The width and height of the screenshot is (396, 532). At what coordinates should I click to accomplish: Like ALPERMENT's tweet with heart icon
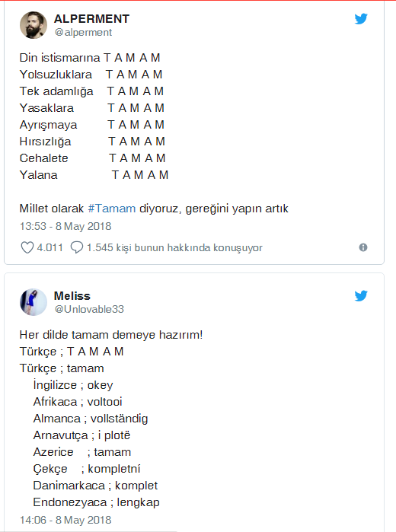click(x=27, y=247)
